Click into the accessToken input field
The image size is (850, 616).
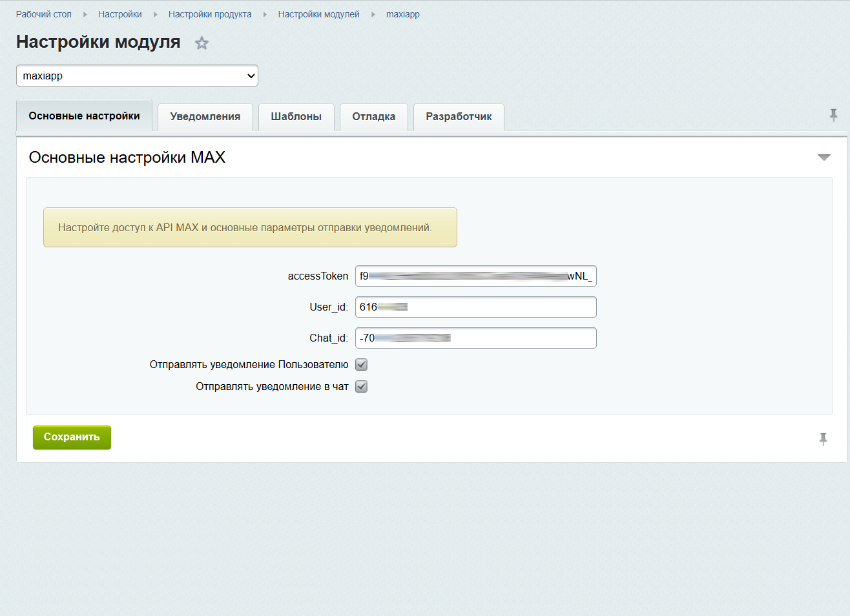pyautogui.click(x=475, y=276)
